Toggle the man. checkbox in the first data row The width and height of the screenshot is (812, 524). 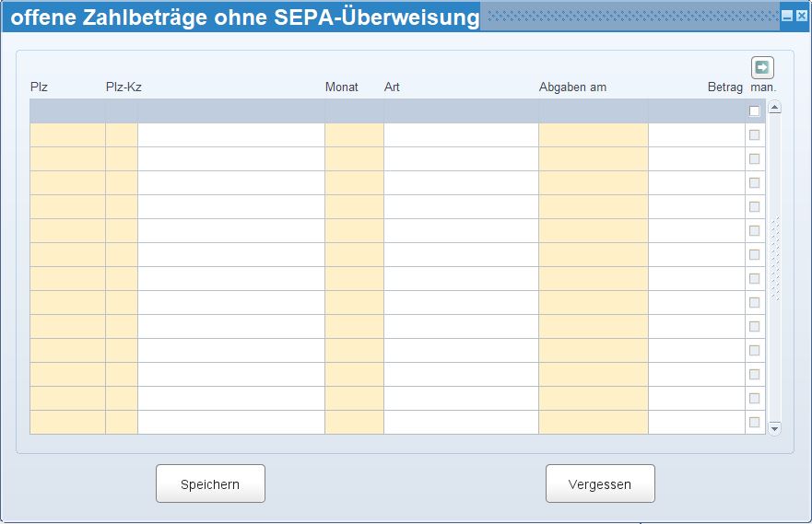[x=755, y=135]
